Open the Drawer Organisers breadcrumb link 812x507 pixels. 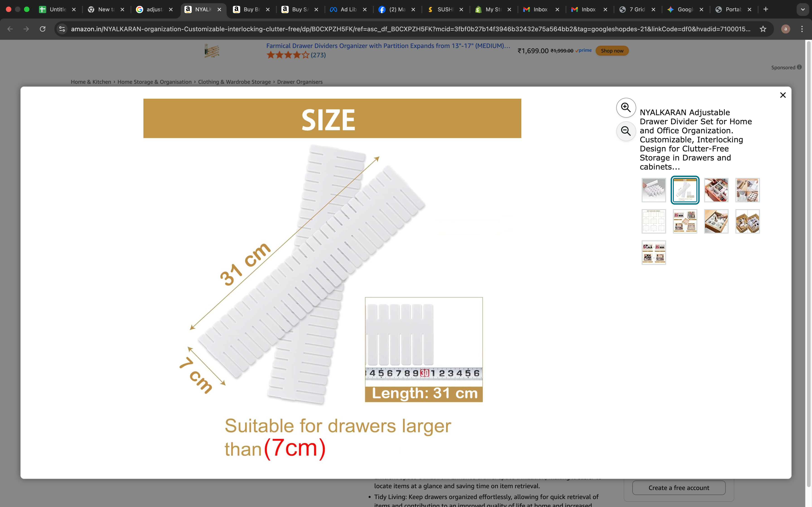pos(300,81)
